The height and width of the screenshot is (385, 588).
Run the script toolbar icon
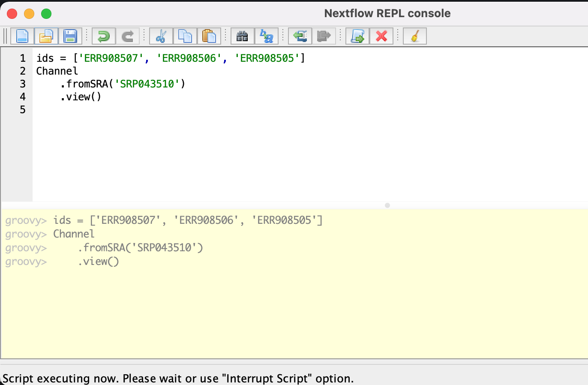click(x=357, y=36)
